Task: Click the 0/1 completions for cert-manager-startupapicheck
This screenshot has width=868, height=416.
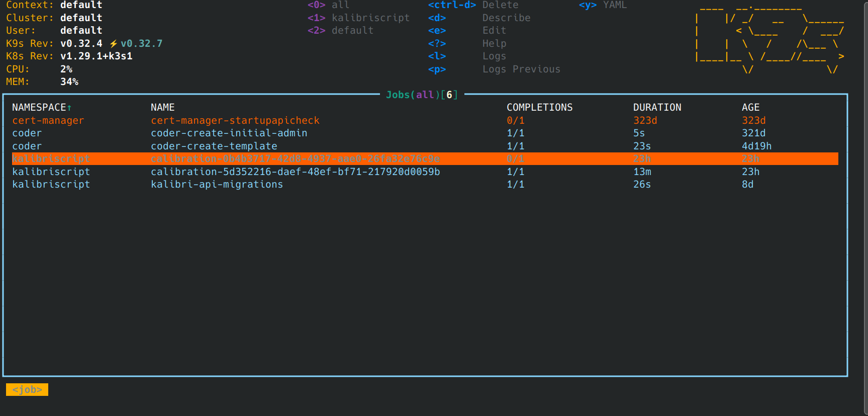Action: (516, 120)
